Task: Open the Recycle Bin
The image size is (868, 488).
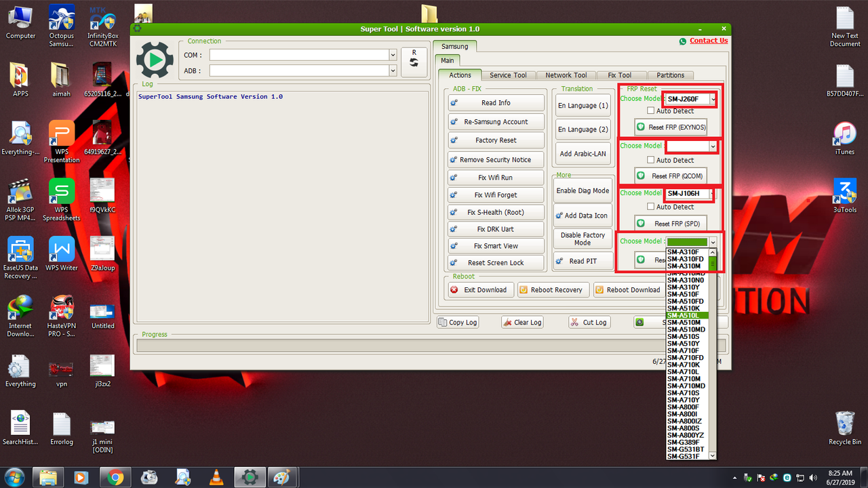Action: point(845,428)
